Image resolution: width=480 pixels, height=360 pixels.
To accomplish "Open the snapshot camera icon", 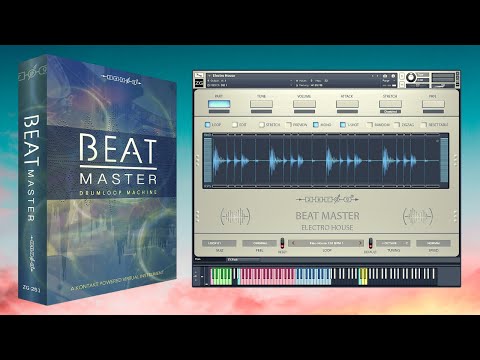I will coord(385,76).
